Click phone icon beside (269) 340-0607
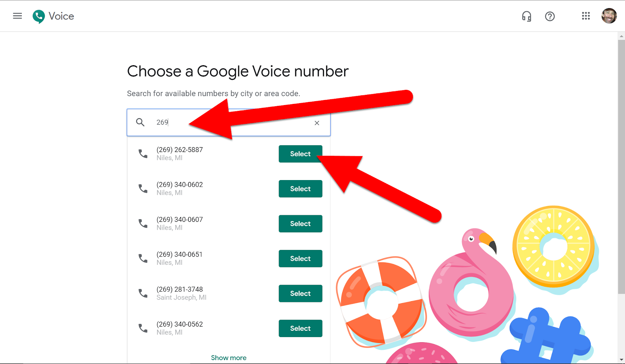625x364 pixels. click(x=143, y=223)
